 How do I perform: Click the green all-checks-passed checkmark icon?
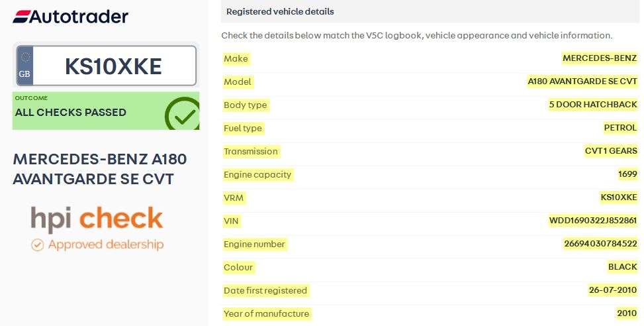[181, 114]
